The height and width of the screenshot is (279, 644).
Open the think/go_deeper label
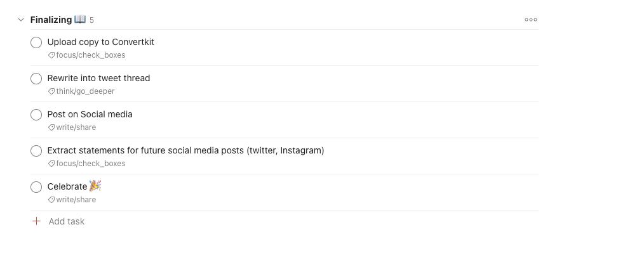tap(86, 91)
